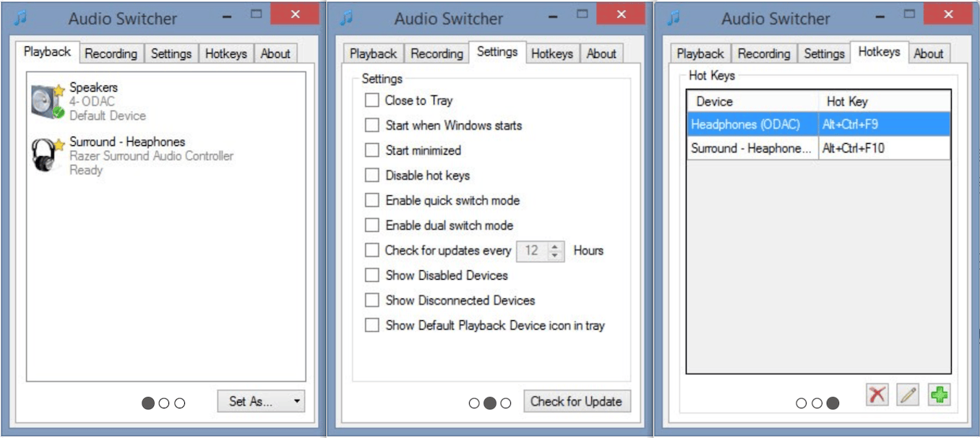Open Recording tab in Hotkeys window

coord(764,53)
